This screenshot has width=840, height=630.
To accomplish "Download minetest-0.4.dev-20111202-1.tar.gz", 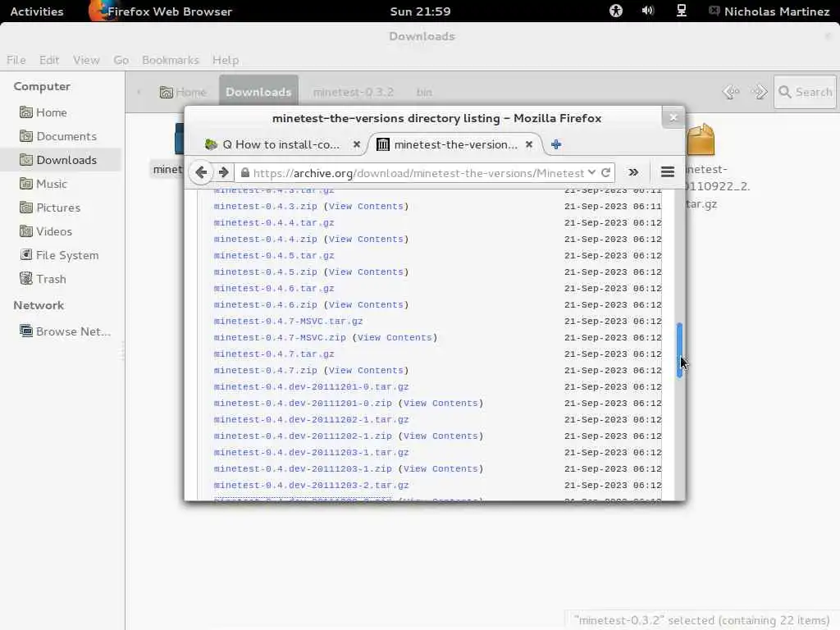I will [x=311, y=420].
